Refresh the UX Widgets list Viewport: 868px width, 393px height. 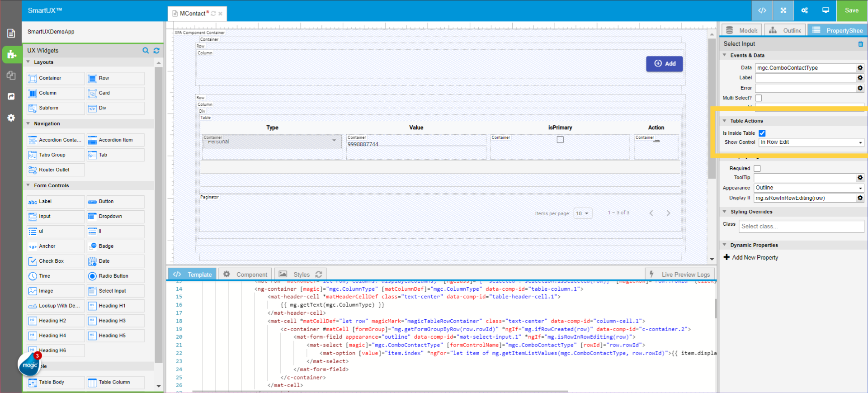click(156, 51)
